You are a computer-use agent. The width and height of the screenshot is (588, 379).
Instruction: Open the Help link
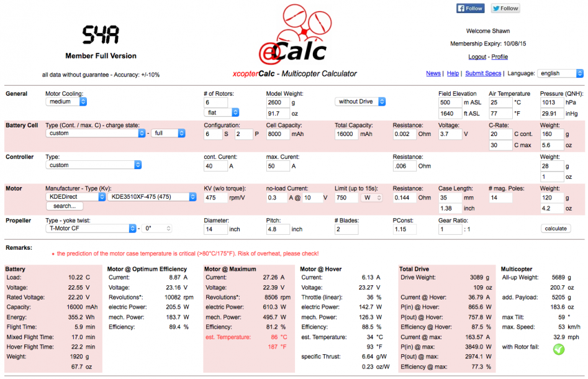453,73
